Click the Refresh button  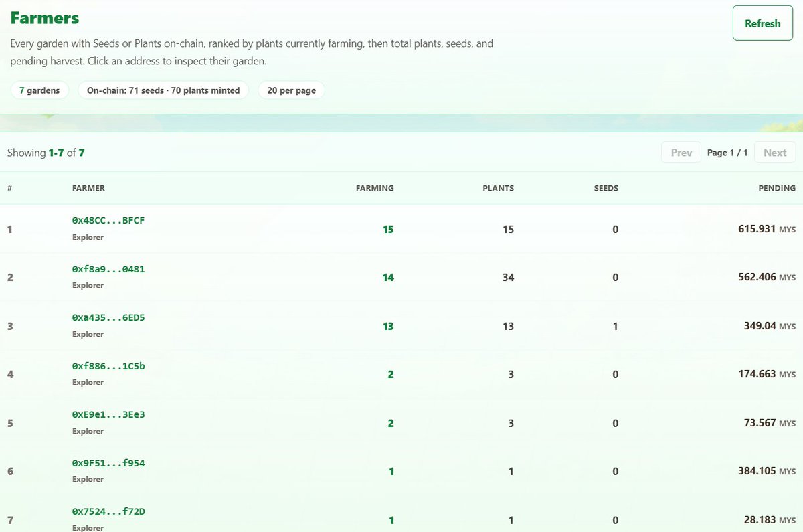tap(762, 23)
